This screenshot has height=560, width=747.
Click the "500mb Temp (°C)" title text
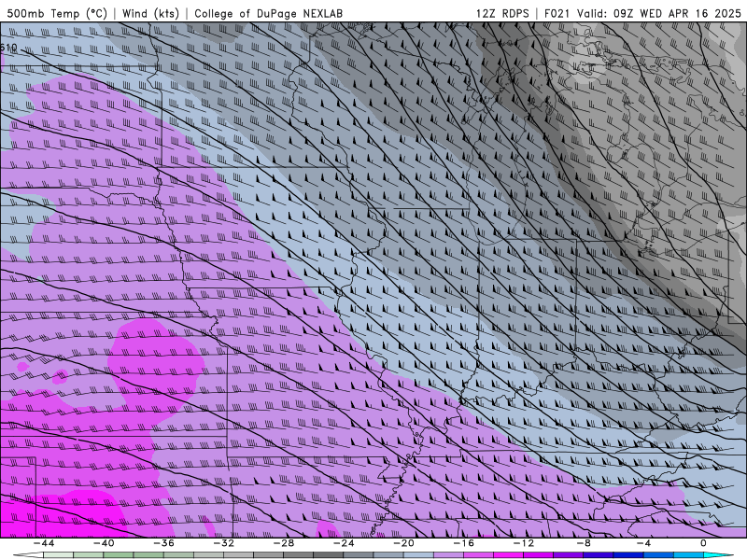[x=57, y=13]
